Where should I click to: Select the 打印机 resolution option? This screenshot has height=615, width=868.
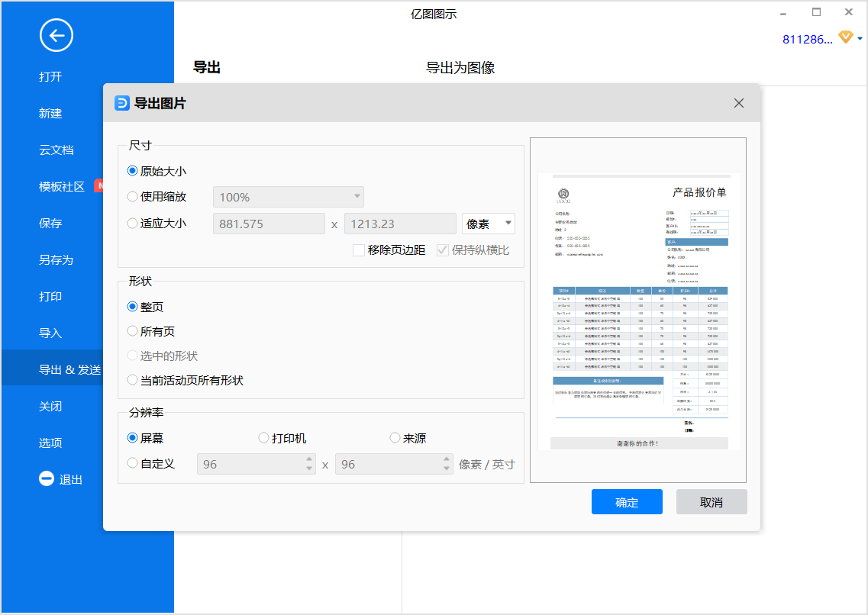263,438
